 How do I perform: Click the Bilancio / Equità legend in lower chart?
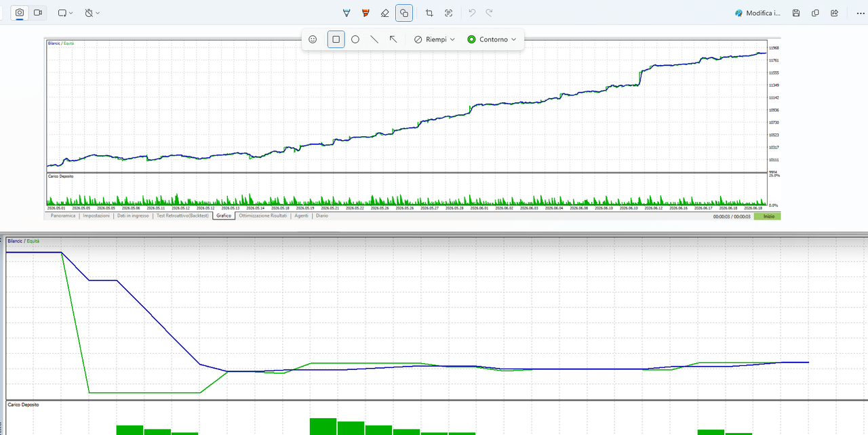pyautogui.click(x=24, y=241)
